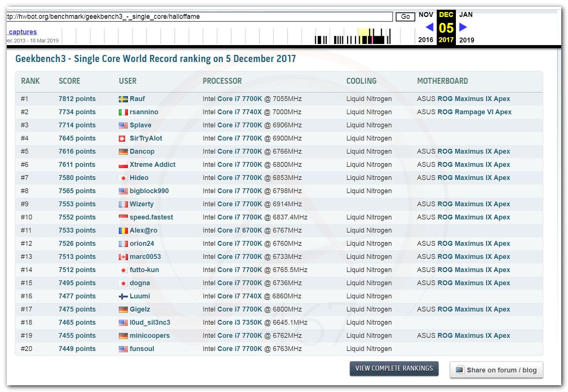Open Core i3 7350K processor link

240,322
